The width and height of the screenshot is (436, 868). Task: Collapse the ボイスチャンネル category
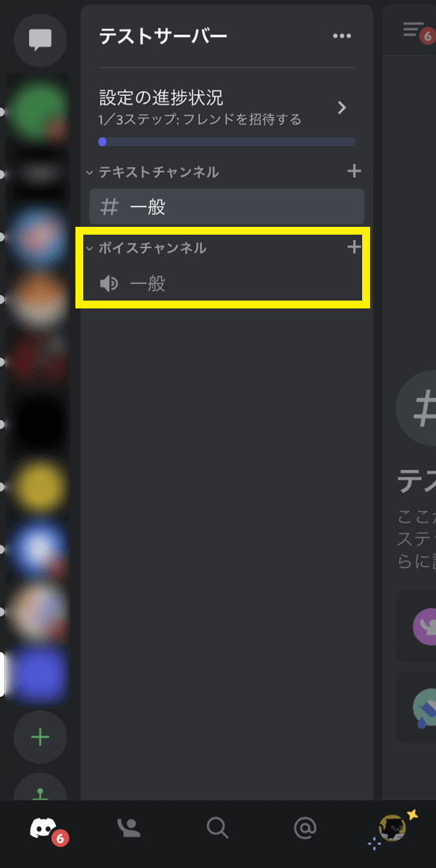pos(146,248)
